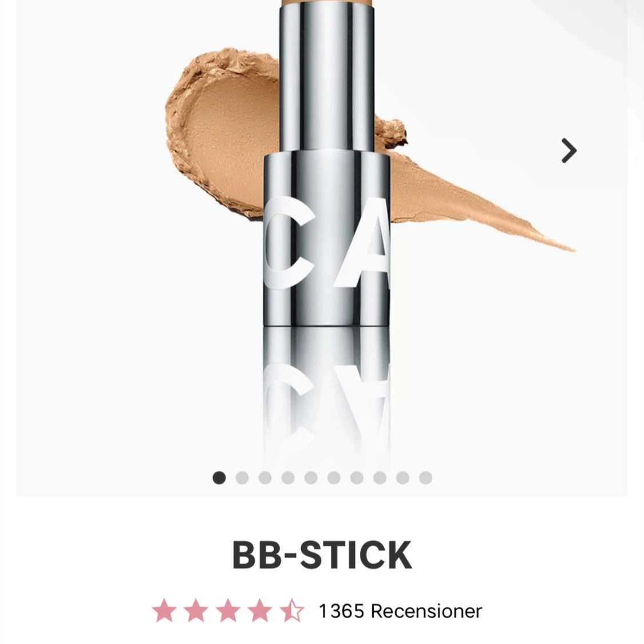This screenshot has width=644, height=644.
Task: Click the third pink rating star
Action: coord(228,610)
